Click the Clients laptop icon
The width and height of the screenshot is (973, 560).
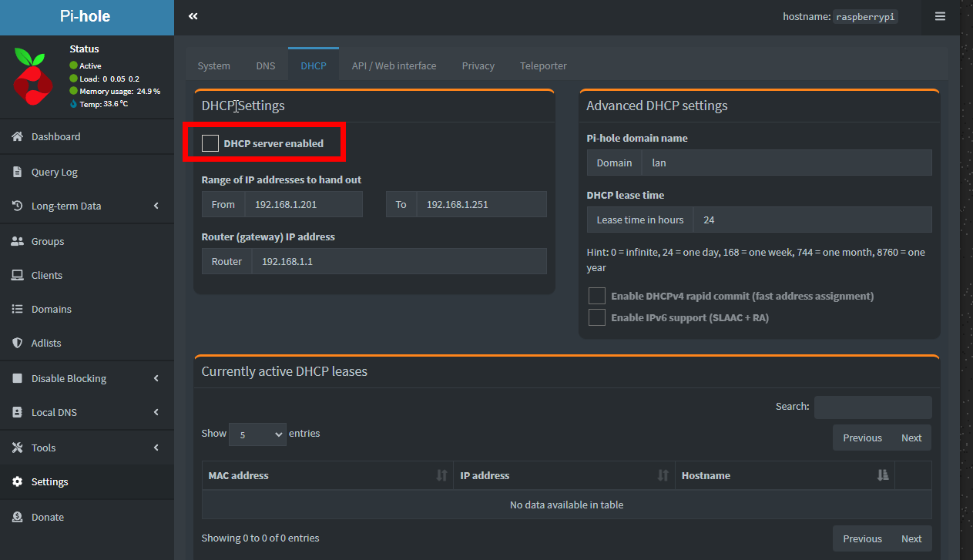click(x=17, y=275)
